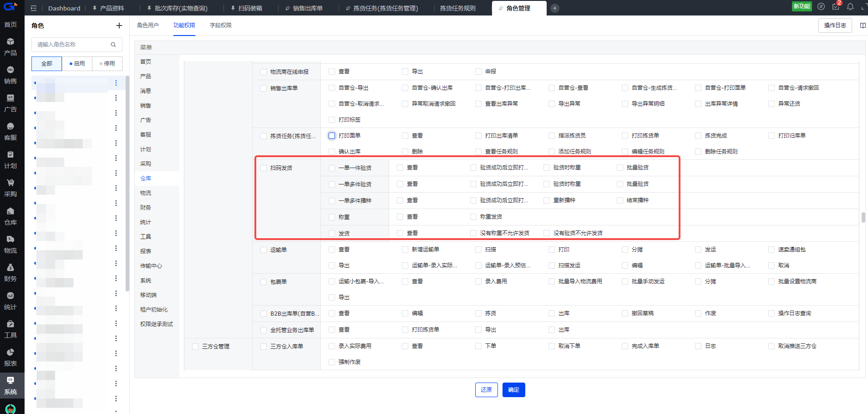Open the notification bell icon
The height and width of the screenshot is (414, 868).
coord(850,7)
